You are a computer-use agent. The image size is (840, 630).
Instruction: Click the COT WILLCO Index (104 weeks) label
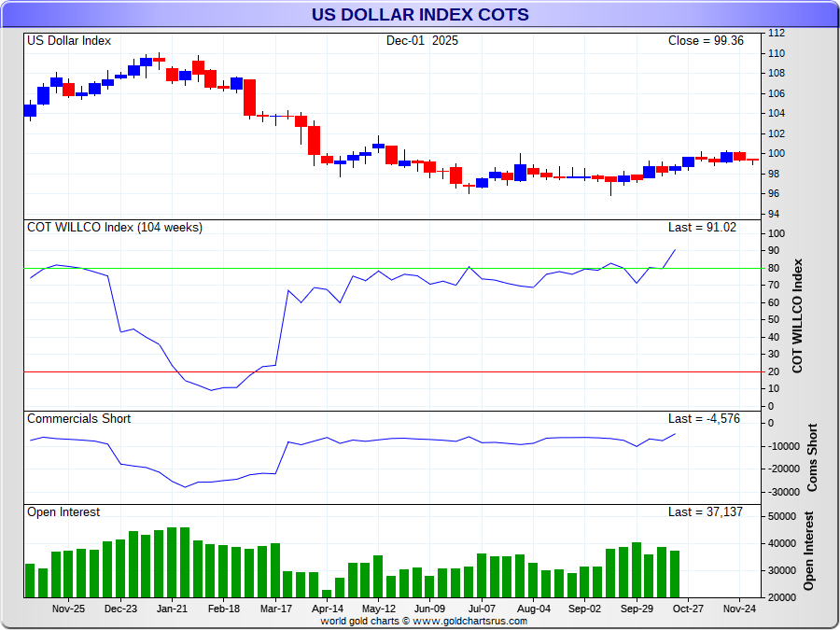(114, 228)
